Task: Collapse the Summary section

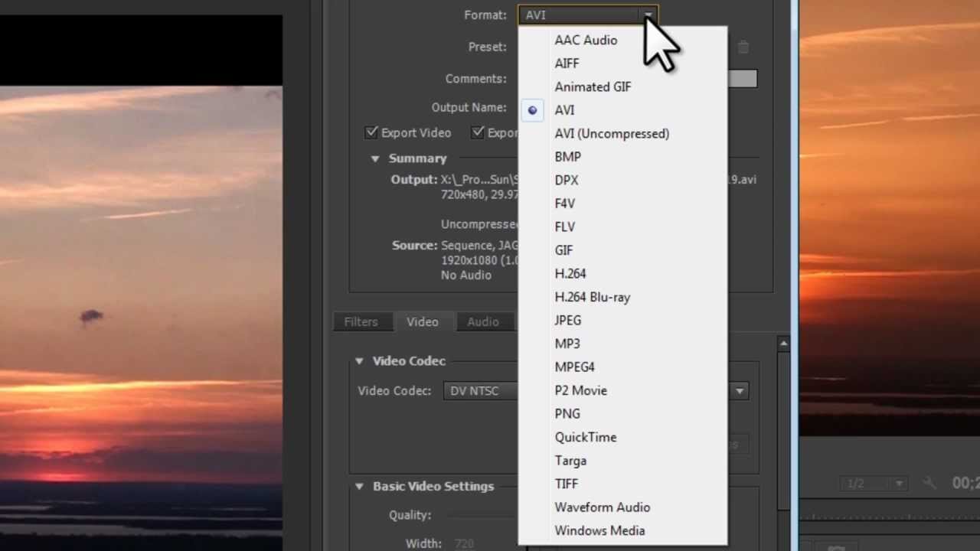Action: [375, 158]
